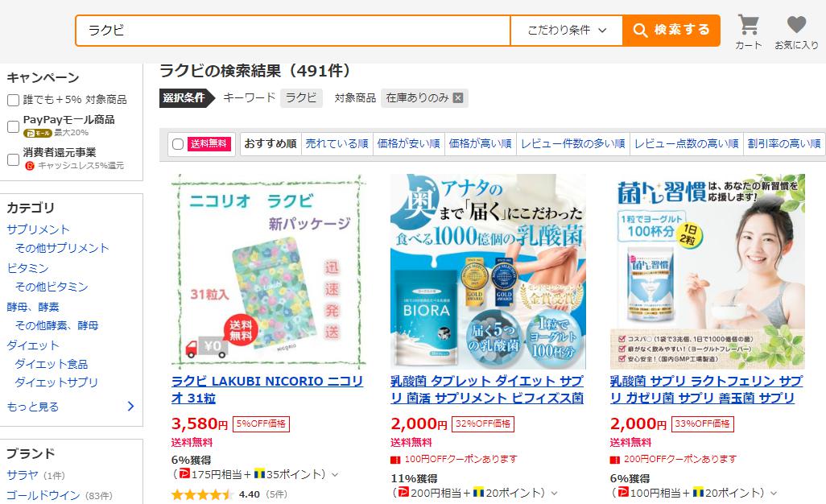Screen dimensions: 826x504
Task: Expand point details under 6%獲得 first item
Action: [x=335, y=474]
